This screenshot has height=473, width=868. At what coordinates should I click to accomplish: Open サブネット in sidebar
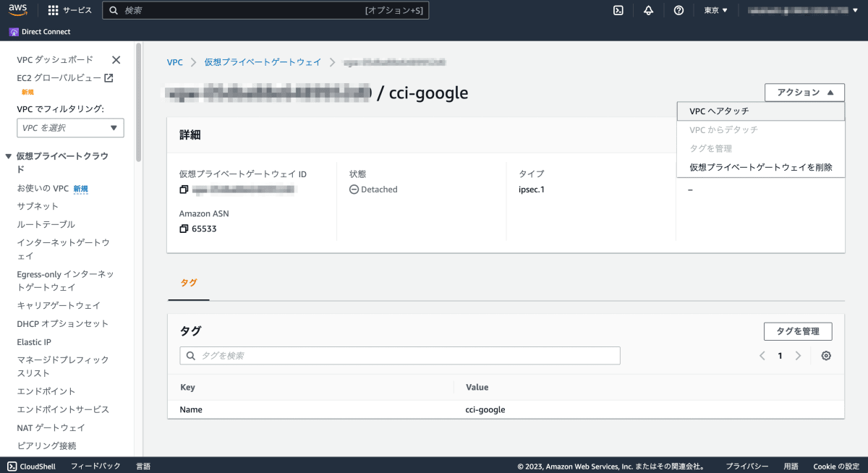38,206
